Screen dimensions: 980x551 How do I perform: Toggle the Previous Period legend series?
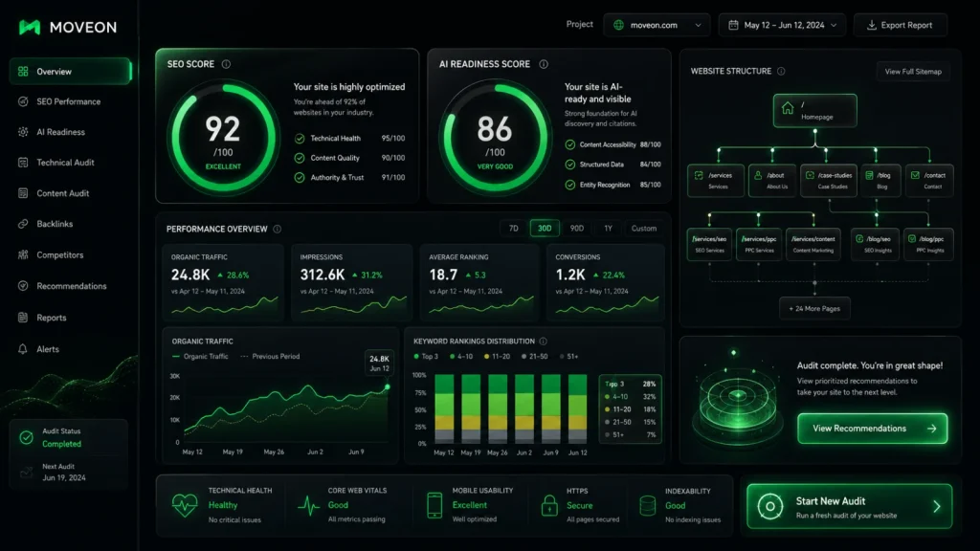270,356
